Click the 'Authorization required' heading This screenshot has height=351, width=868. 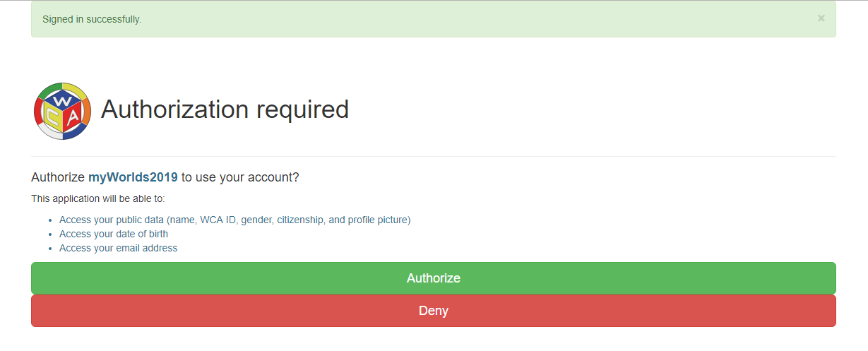tap(225, 109)
